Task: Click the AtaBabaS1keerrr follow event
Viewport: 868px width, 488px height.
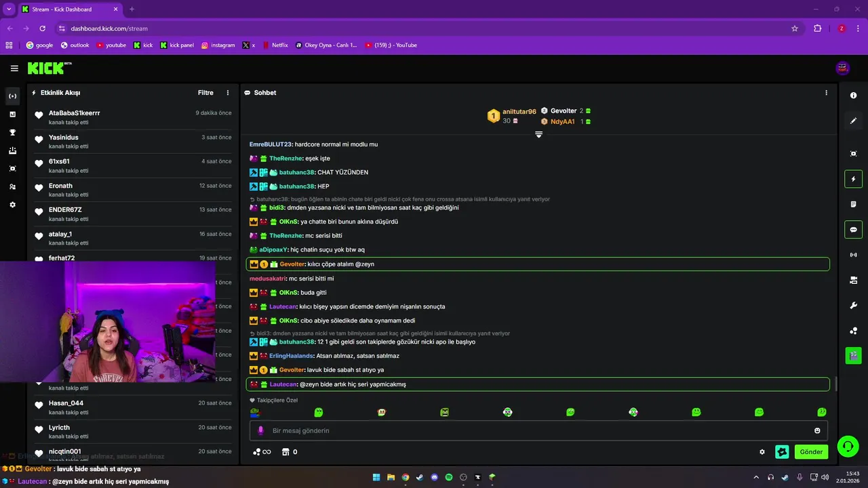Action: (x=134, y=117)
